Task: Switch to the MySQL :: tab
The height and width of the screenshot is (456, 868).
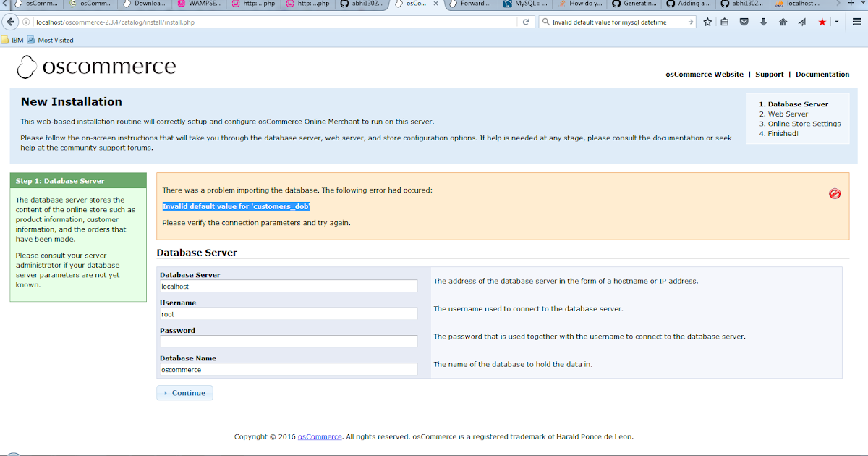Action: click(527, 4)
